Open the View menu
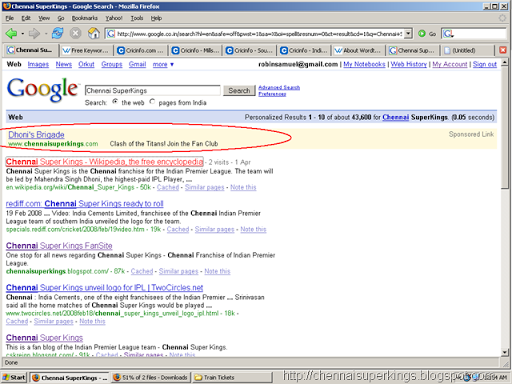The height and width of the screenshot is (384, 512). click(x=44, y=18)
